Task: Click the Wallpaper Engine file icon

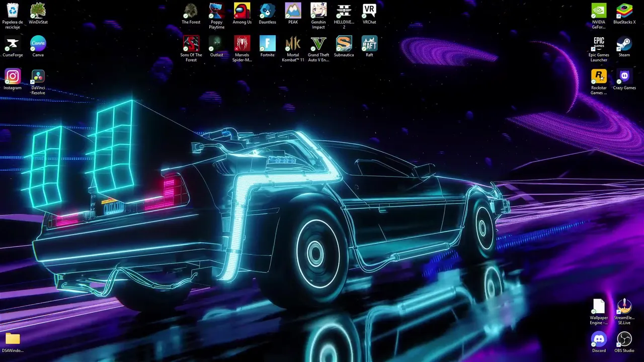Action: pyautogui.click(x=599, y=306)
